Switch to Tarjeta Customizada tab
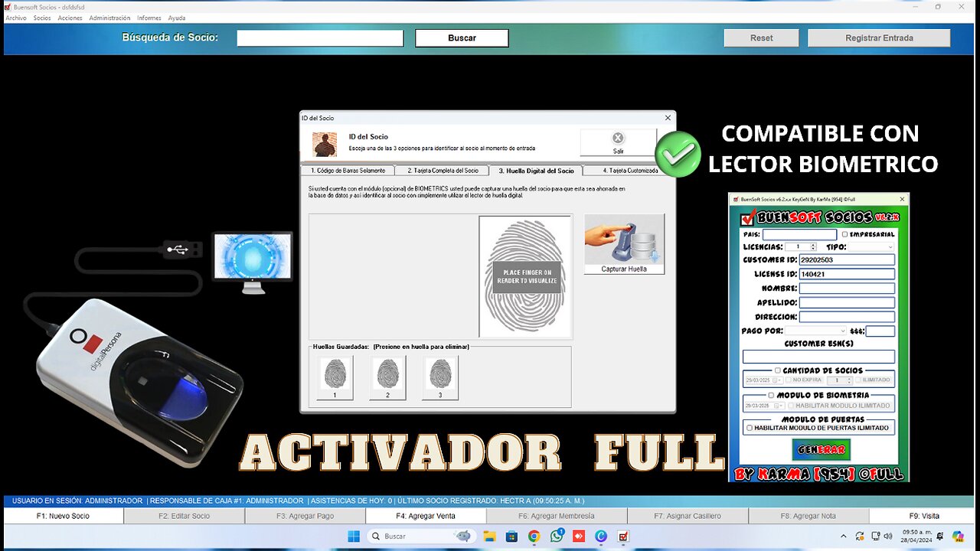 [x=629, y=170]
